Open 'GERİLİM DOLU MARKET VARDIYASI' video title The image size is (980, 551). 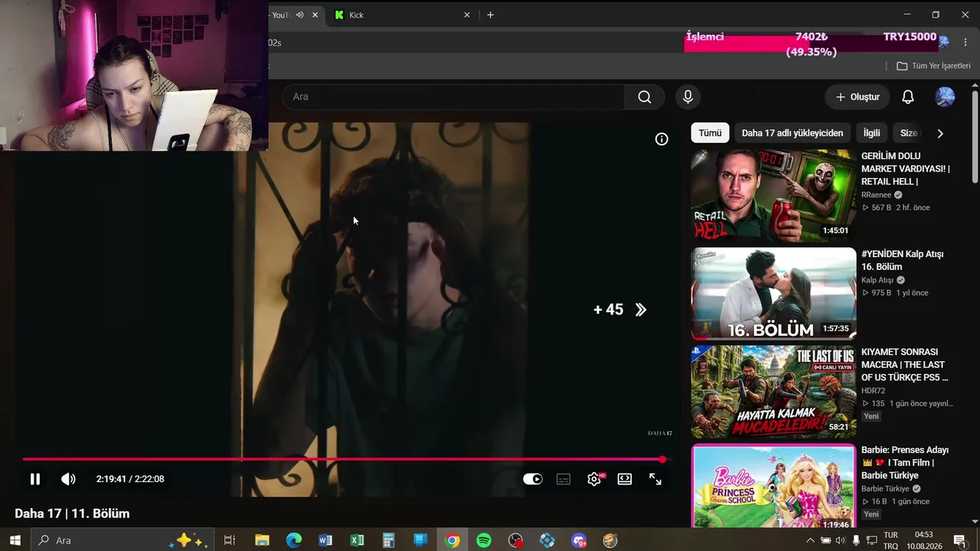tap(906, 169)
